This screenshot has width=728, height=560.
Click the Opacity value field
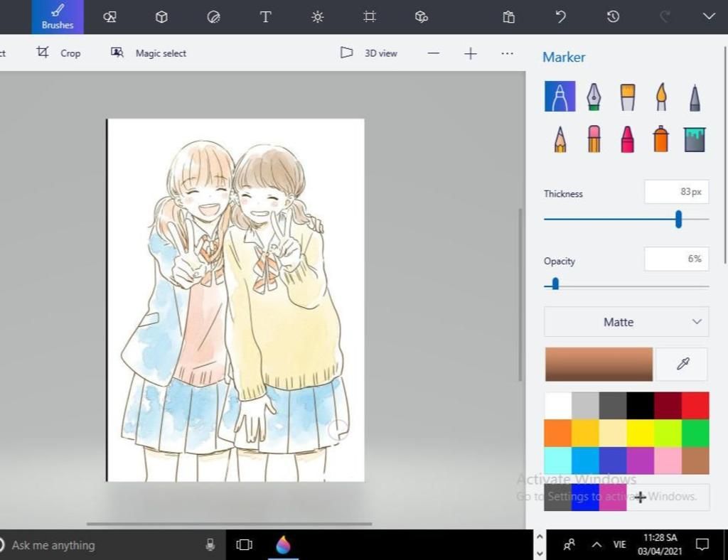coord(677,259)
